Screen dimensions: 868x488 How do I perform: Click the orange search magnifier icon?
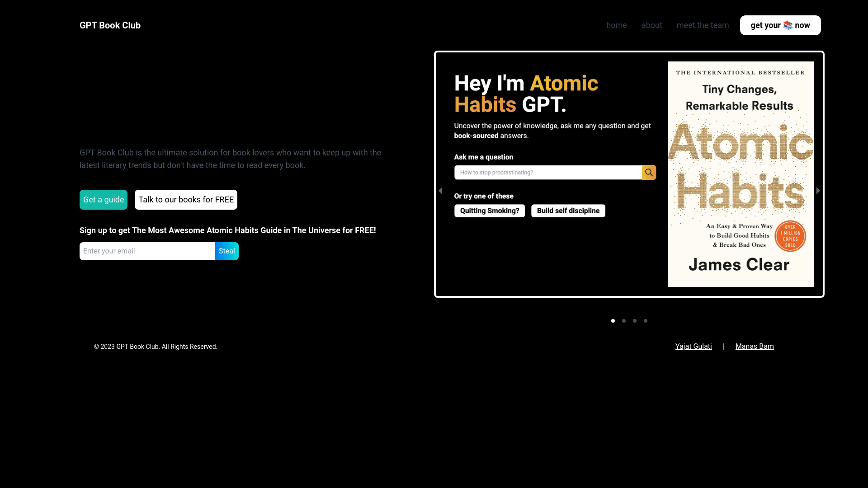[x=649, y=172]
